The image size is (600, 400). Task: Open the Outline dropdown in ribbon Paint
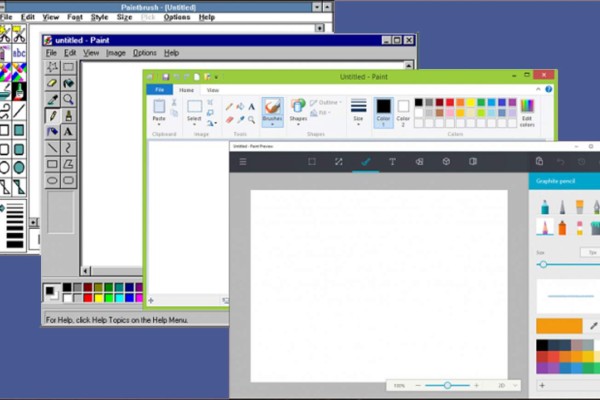[326, 103]
